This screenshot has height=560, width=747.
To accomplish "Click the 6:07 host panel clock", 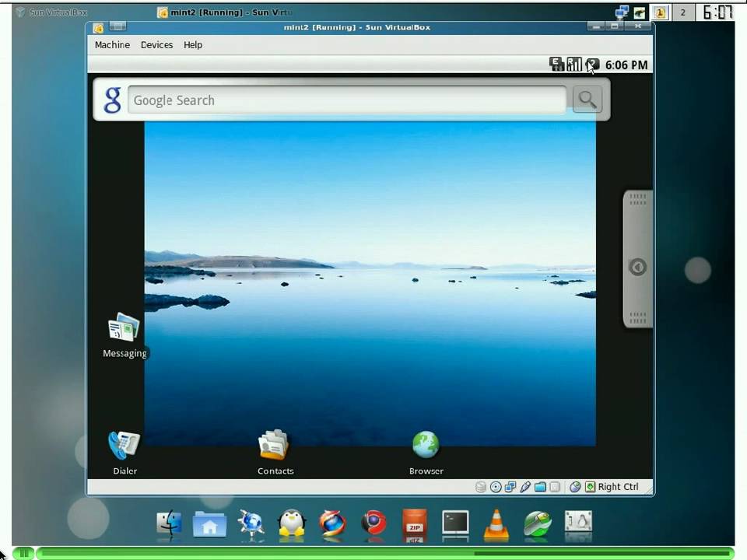I will click(x=717, y=12).
